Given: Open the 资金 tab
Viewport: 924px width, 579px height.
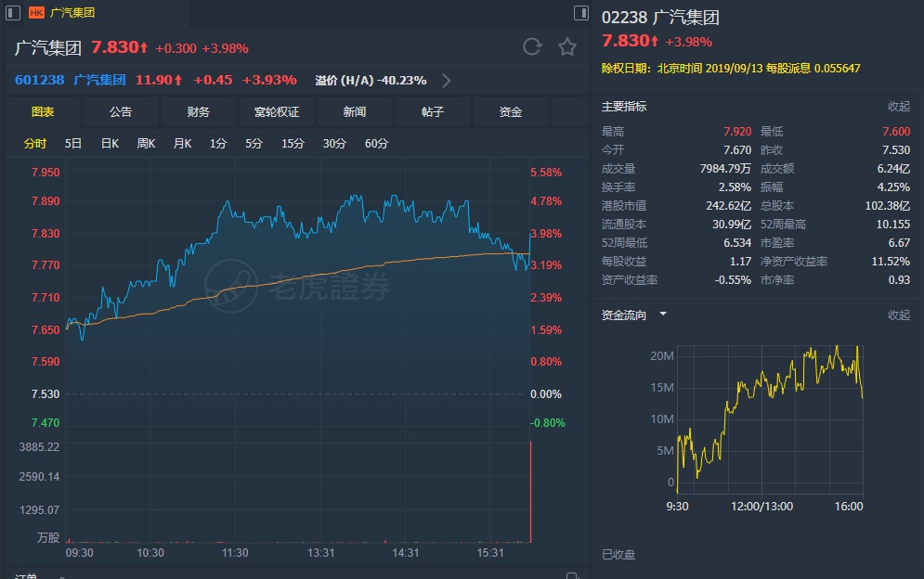Looking at the screenshot, I should coord(511,112).
